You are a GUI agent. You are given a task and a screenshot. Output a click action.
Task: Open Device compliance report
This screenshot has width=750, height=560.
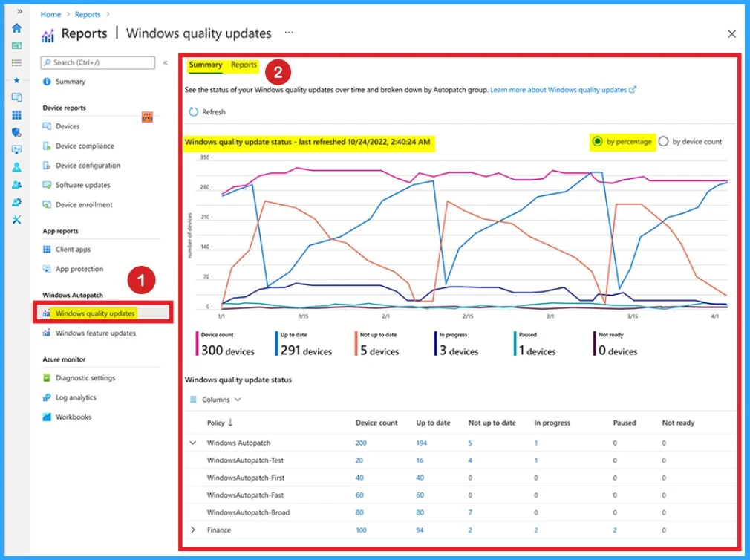point(85,146)
